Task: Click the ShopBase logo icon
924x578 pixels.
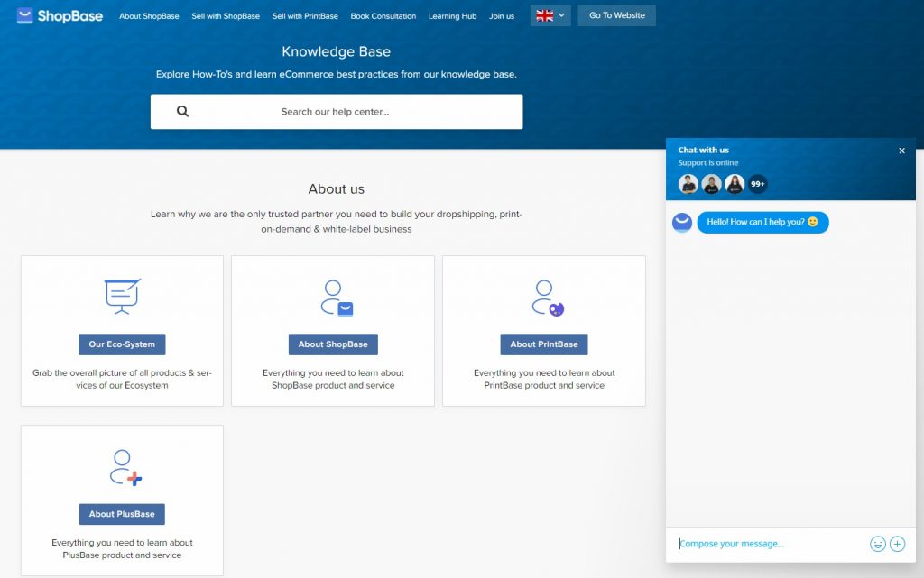Action: [x=25, y=14]
